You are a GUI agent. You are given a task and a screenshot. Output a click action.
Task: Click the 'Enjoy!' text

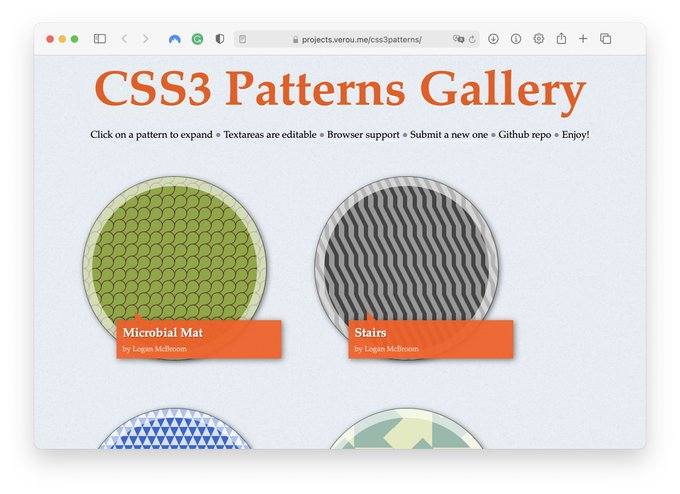(x=575, y=134)
